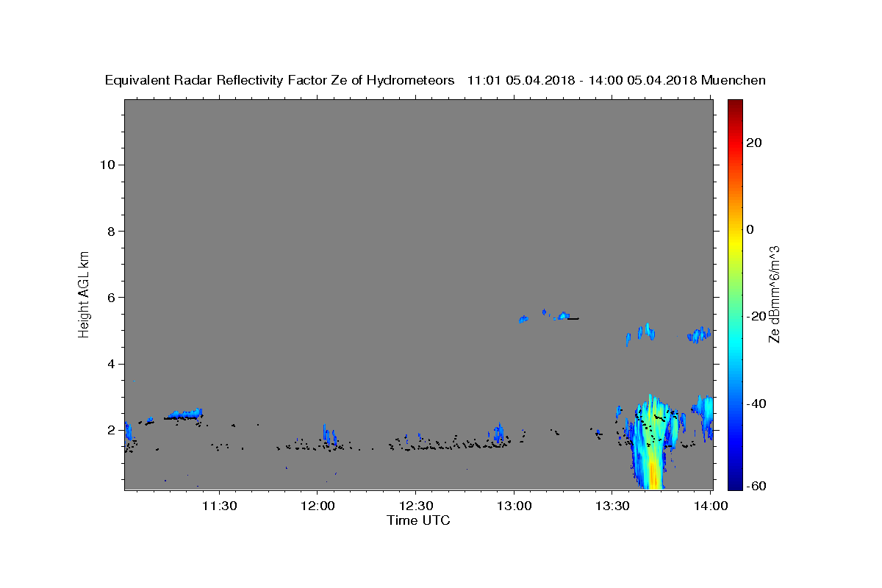Click the 'Time UTC' axis label
Screen dimensions: 882x588
tap(418, 521)
